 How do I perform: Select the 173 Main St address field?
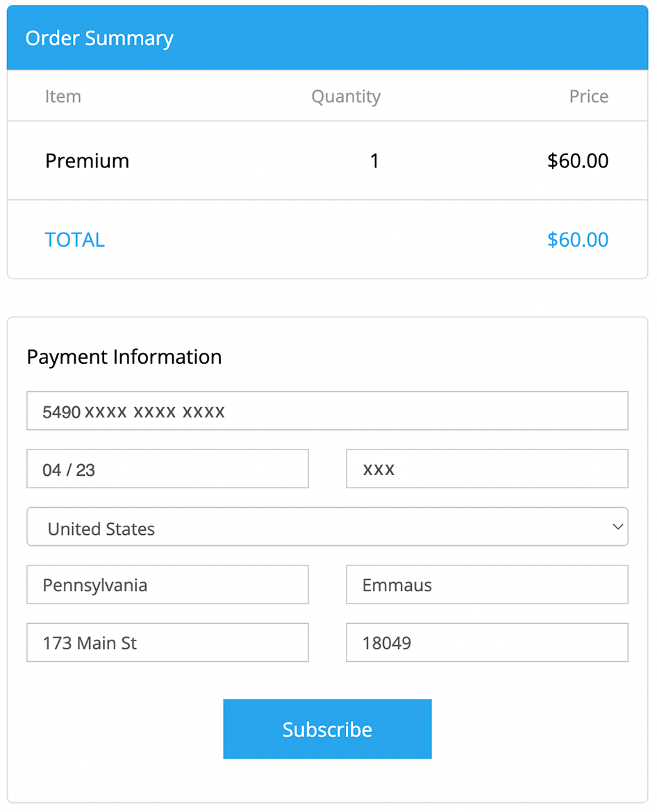[167, 643]
